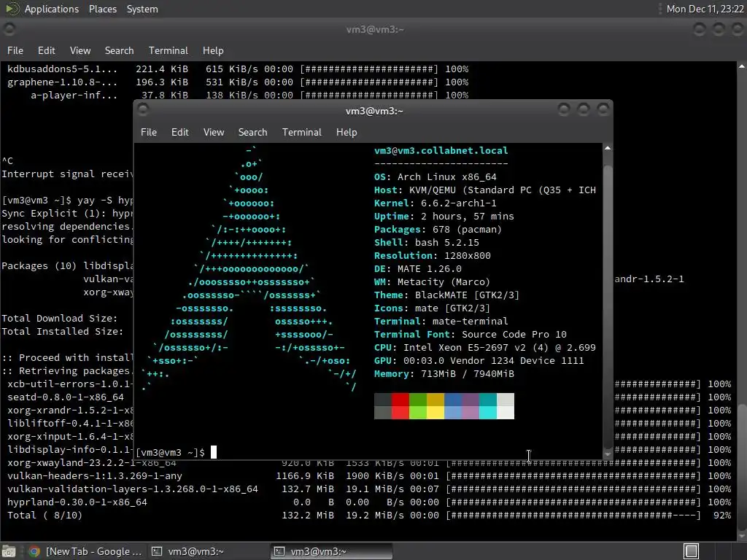Maximize the front terminal window
This screenshot has height=560, width=747.
(584, 110)
